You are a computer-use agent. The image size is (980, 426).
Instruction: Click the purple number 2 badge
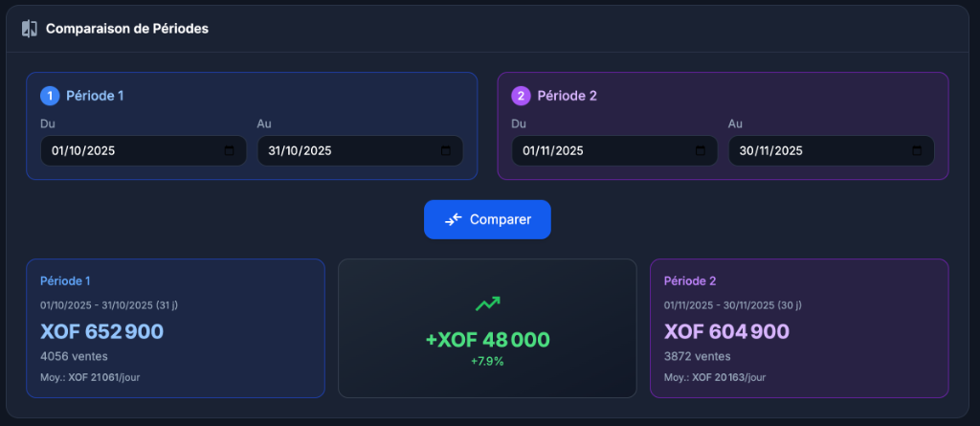click(x=521, y=96)
